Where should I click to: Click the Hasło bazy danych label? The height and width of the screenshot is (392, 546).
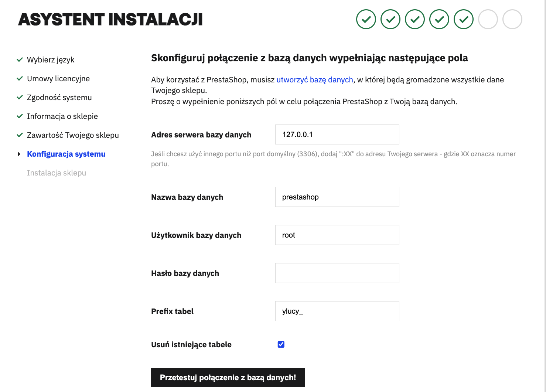point(185,273)
